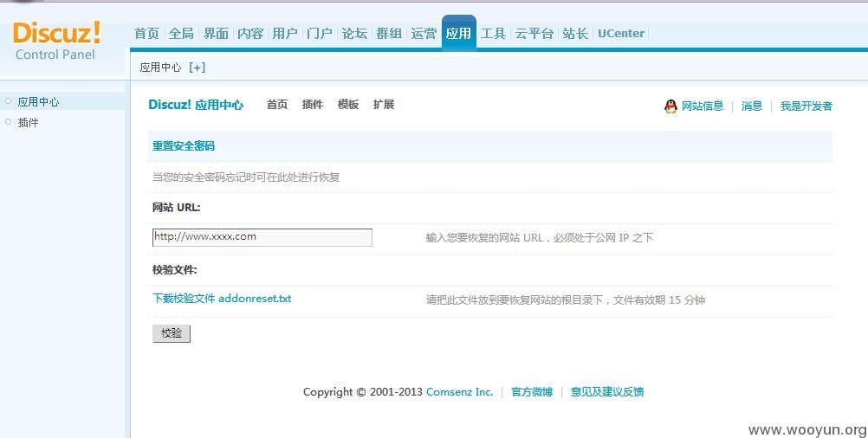
Task: Click the QQ penguin icon
Action: [670, 106]
